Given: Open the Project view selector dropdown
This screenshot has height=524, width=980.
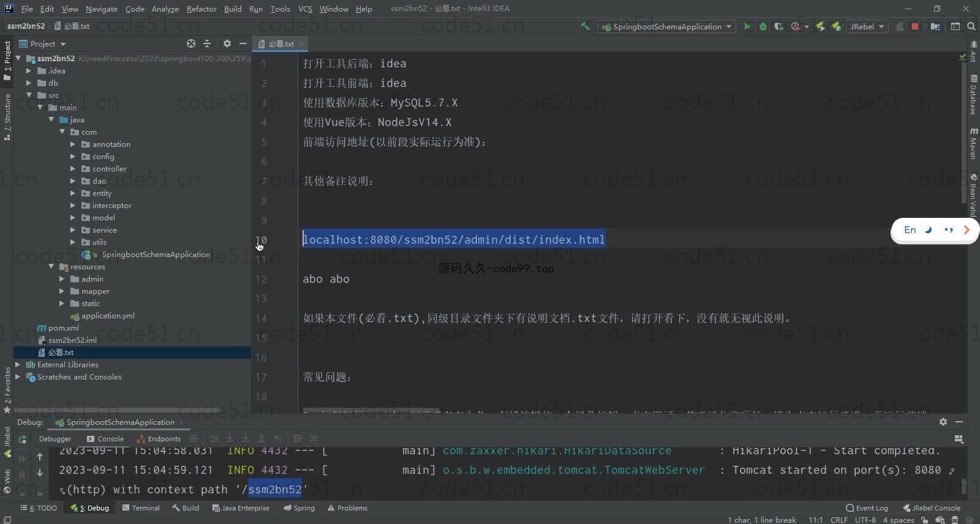Looking at the screenshot, I should (x=42, y=43).
